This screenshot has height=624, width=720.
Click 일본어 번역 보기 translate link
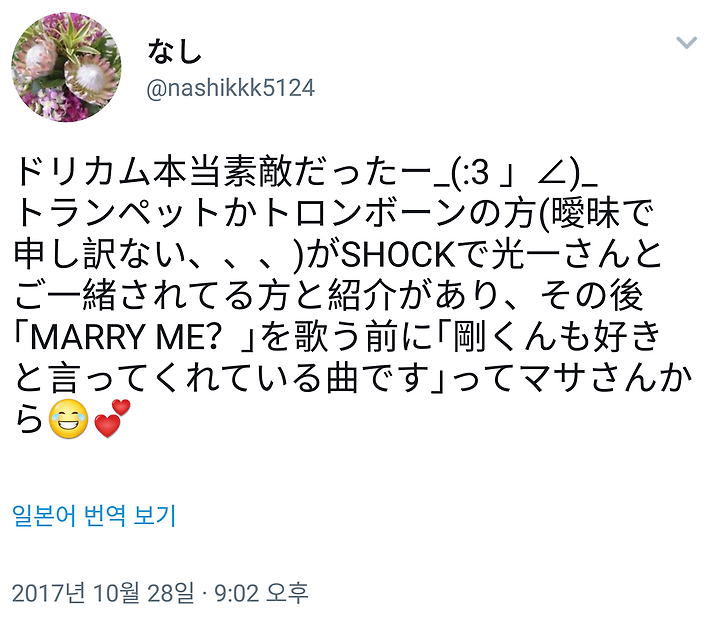pos(94,515)
